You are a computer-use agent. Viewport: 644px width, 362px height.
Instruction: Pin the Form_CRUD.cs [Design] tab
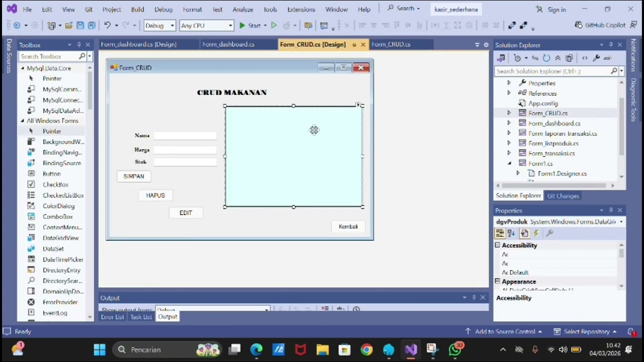[x=354, y=45]
